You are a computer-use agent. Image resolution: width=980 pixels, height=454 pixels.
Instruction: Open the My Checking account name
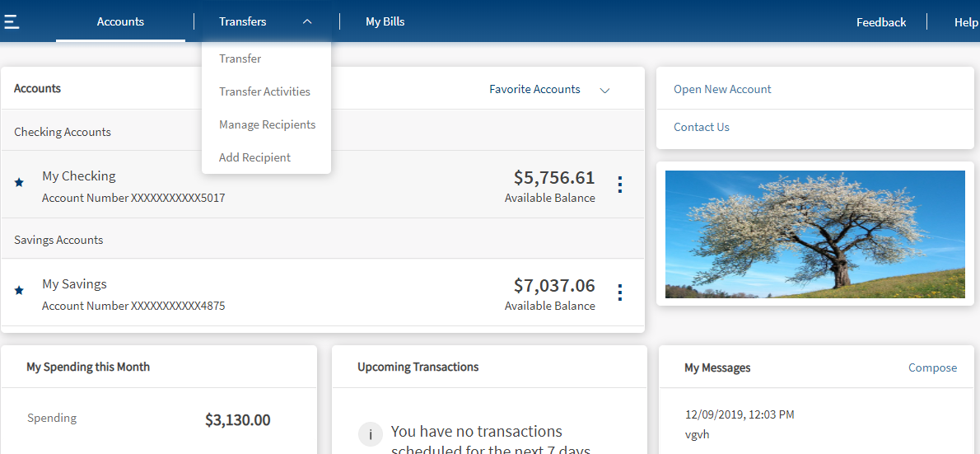tap(79, 176)
